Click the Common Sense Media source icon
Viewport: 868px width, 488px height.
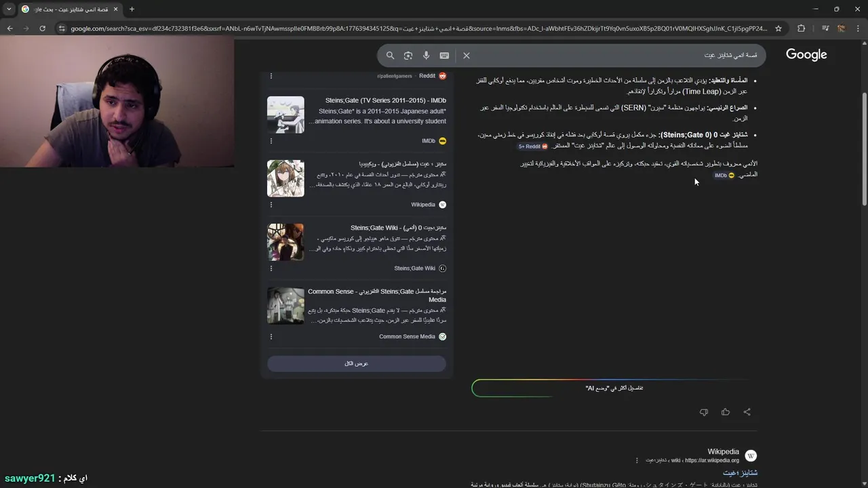tap(443, 336)
